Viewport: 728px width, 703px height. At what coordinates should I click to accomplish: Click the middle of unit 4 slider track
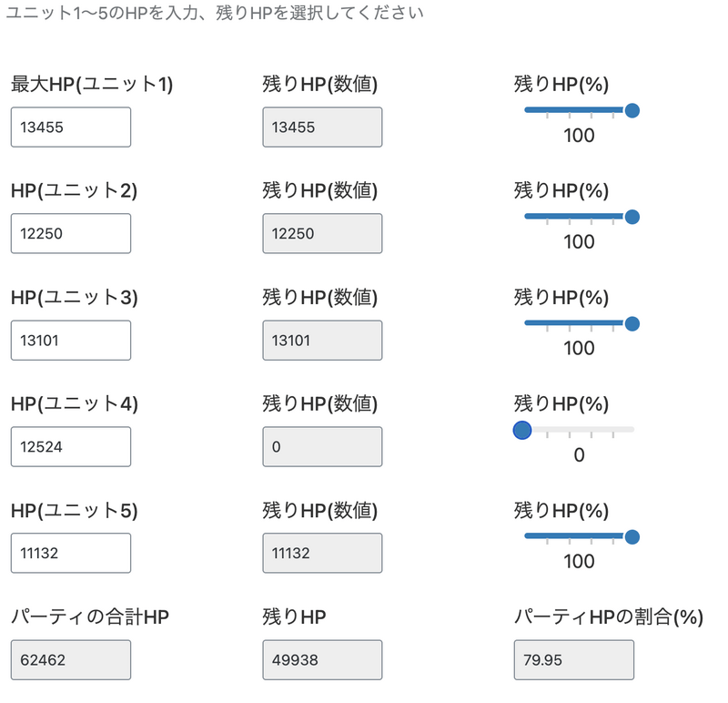point(579,429)
